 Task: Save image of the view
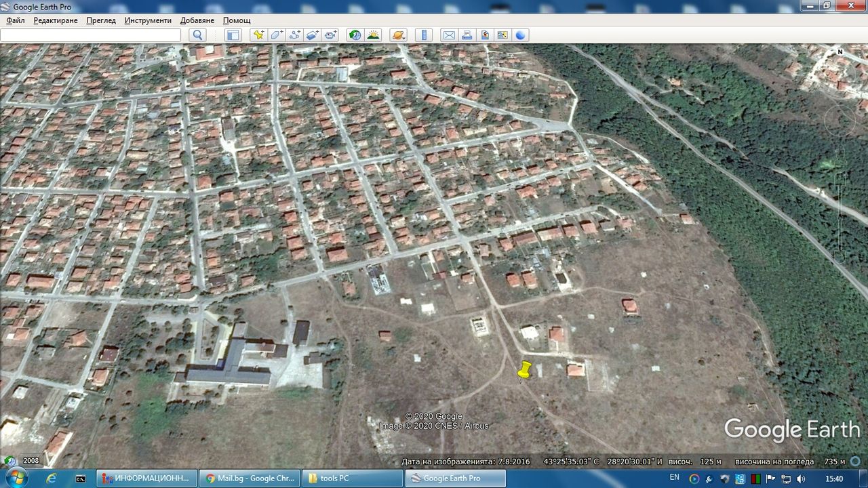tap(485, 35)
